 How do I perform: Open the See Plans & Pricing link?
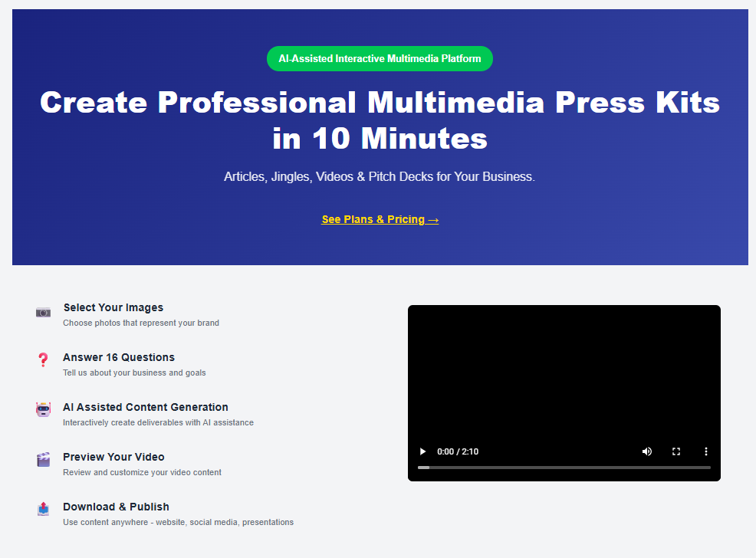coord(380,219)
